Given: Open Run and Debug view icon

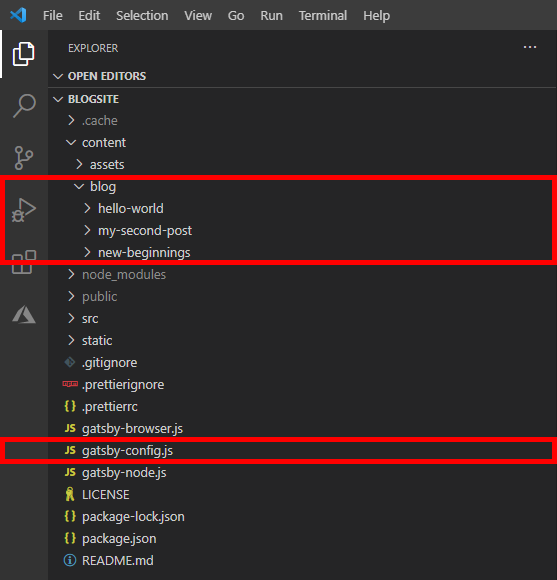Looking at the screenshot, I should [x=24, y=210].
